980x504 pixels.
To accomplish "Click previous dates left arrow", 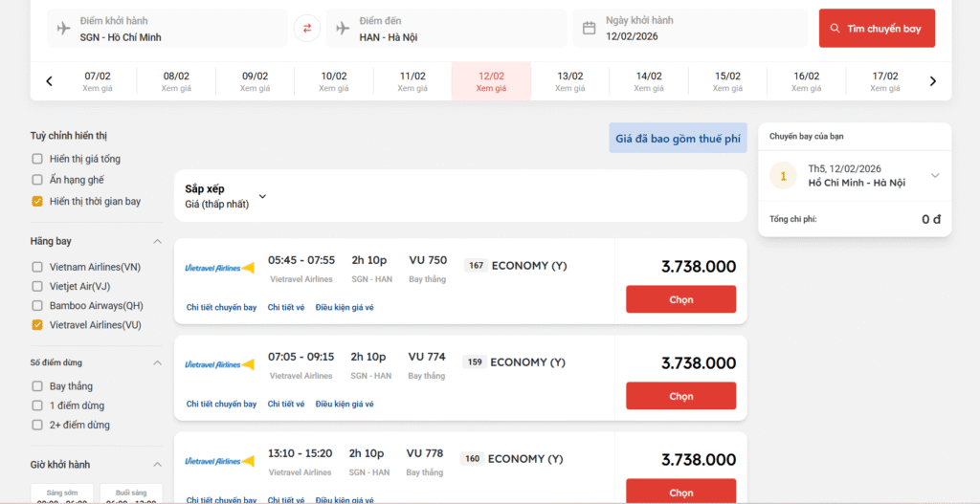I will [50, 81].
